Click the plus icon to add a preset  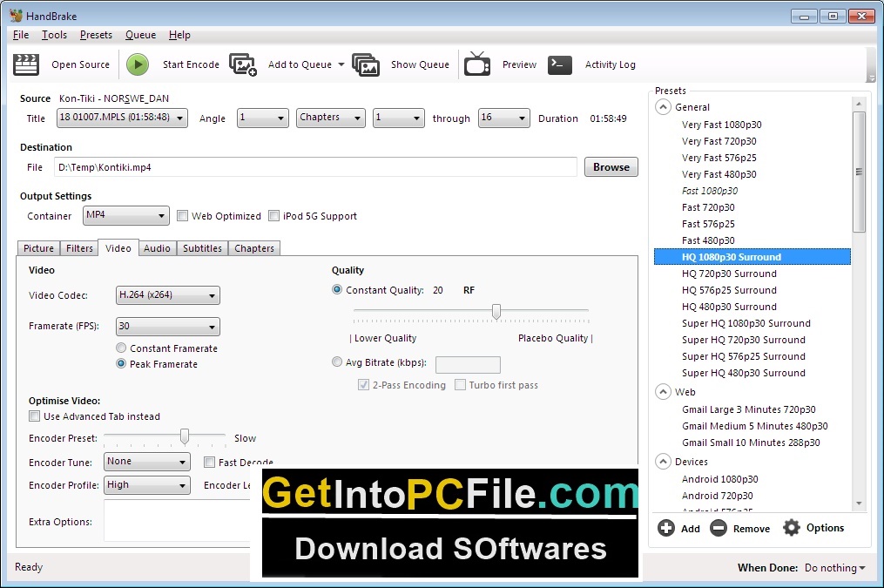[665, 528]
